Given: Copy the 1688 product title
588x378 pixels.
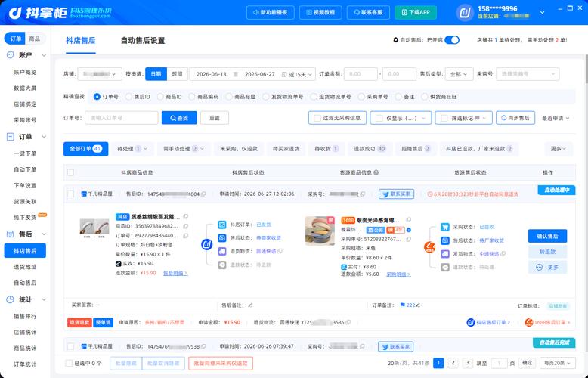Looking at the screenshot, I should pyautogui.click(x=408, y=220).
